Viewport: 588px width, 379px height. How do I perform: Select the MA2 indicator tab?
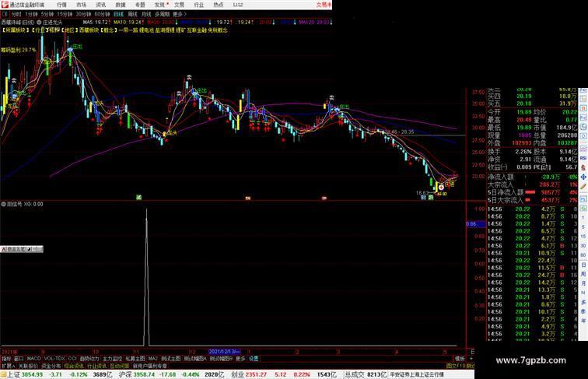point(152,359)
